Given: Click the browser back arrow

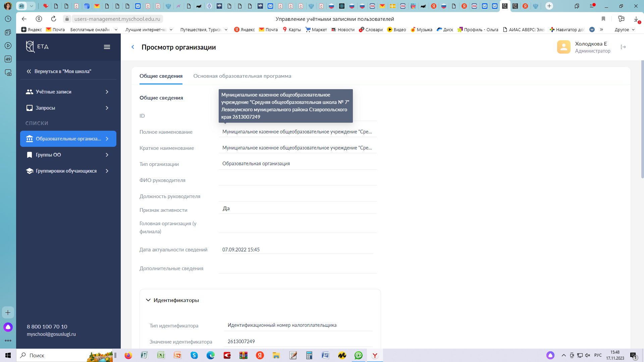Looking at the screenshot, I should pos(24,19).
